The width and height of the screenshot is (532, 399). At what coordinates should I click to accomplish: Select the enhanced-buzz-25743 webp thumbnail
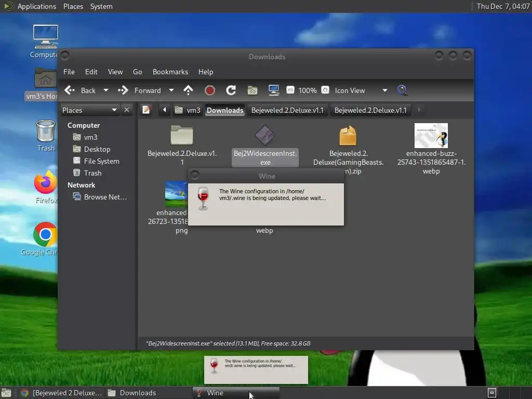431,136
